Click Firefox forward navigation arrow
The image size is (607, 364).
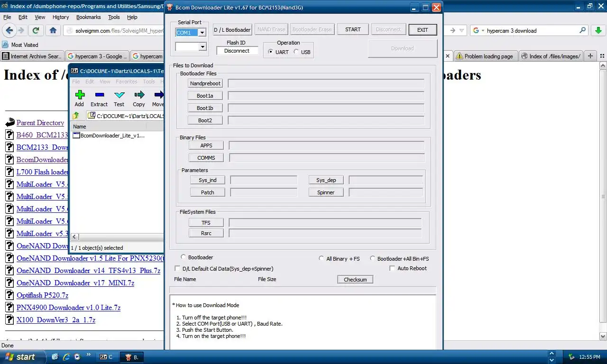click(21, 30)
